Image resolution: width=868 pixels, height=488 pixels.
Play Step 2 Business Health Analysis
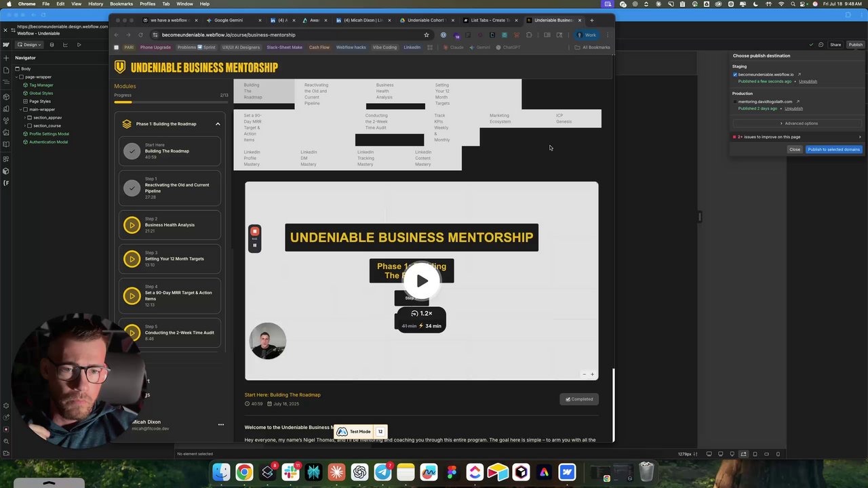click(132, 225)
